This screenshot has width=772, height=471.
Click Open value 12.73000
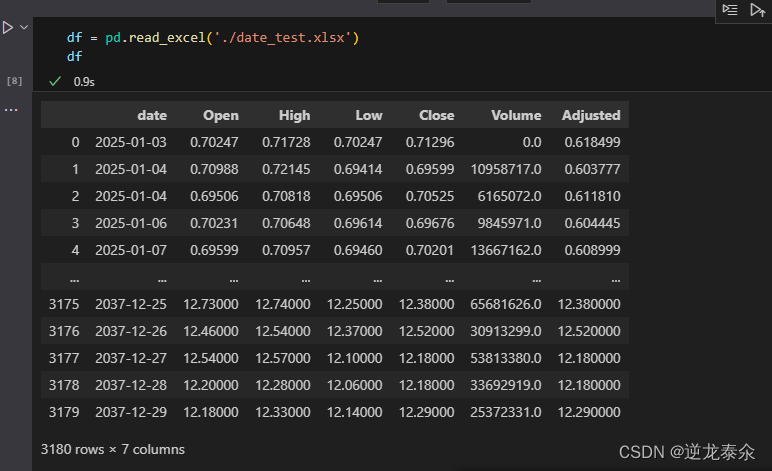tap(211, 304)
